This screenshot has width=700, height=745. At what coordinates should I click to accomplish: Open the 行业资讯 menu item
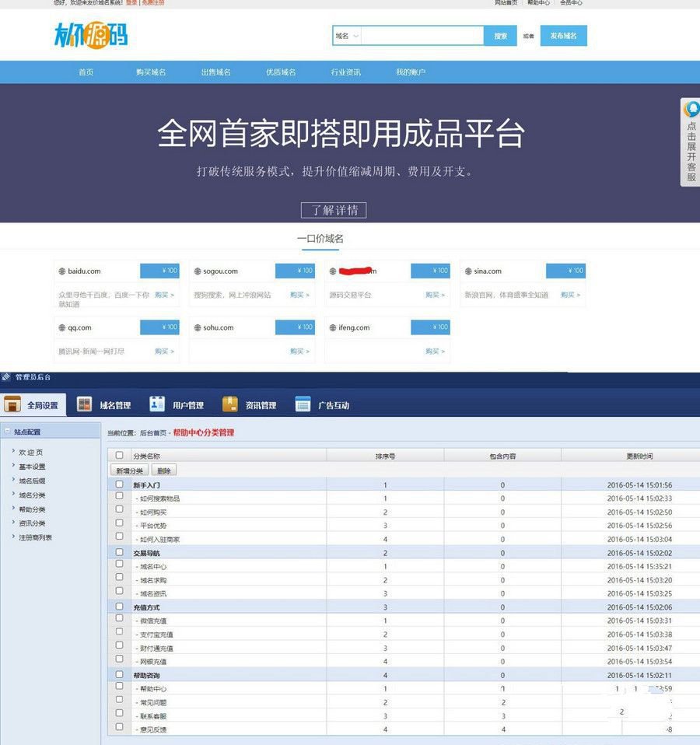coord(348,72)
